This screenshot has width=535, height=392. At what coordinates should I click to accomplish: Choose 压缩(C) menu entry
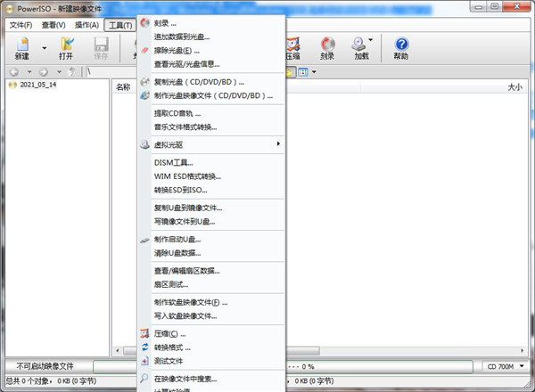pos(211,333)
